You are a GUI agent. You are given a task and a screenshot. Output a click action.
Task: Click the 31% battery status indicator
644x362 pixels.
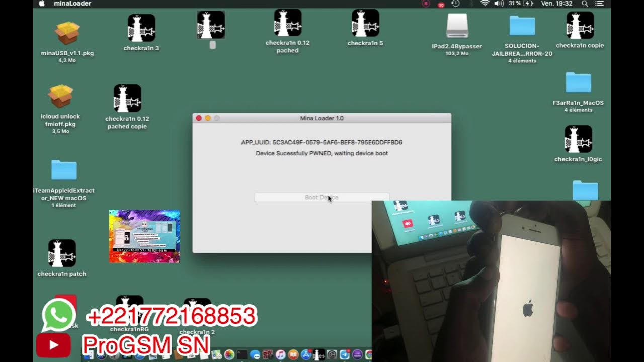coord(521,4)
